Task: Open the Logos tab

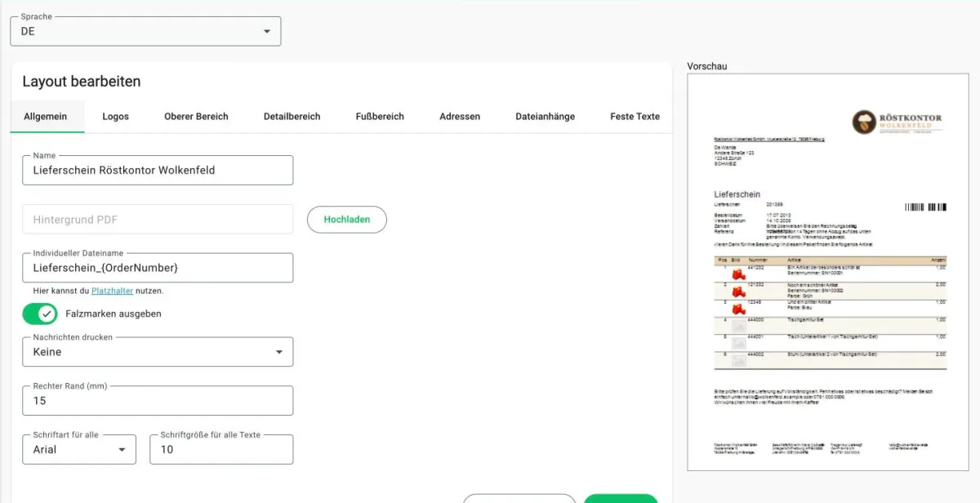Action: point(116,116)
